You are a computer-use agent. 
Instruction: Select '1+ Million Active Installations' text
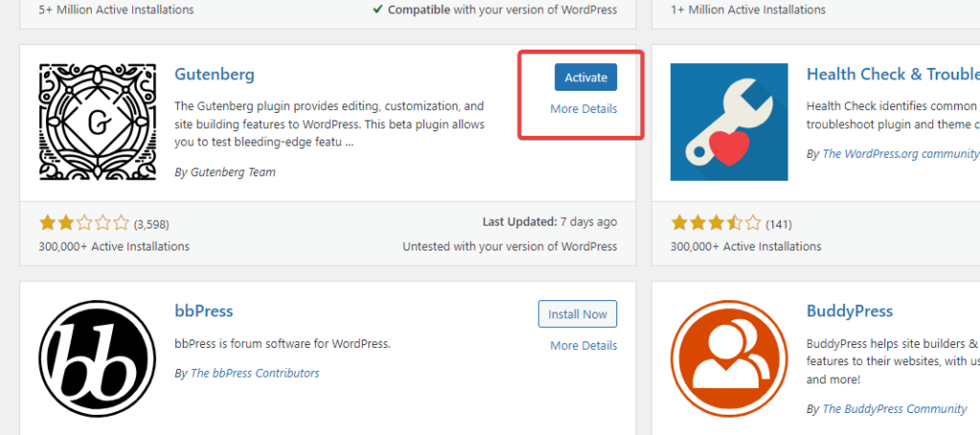[x=748, y=10]
